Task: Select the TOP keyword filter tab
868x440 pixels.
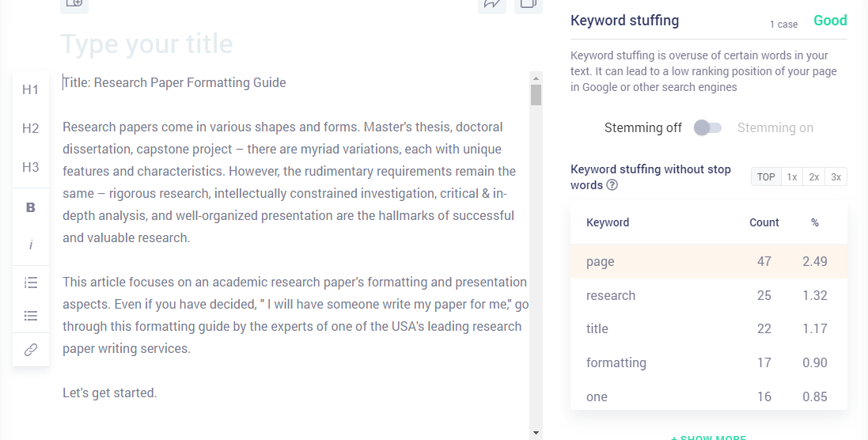Action: [x=766, y=177]
